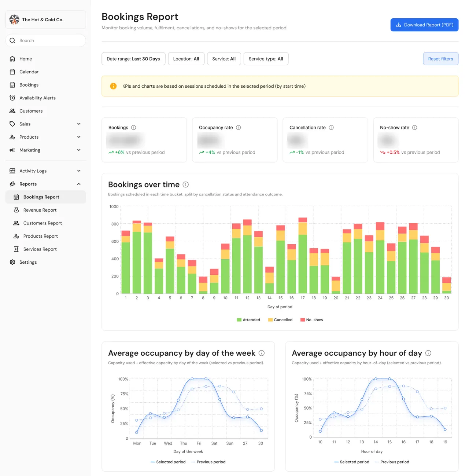469x476 pixels.
Task: Click the Customers people icon
Action: [x=12, y=111]
